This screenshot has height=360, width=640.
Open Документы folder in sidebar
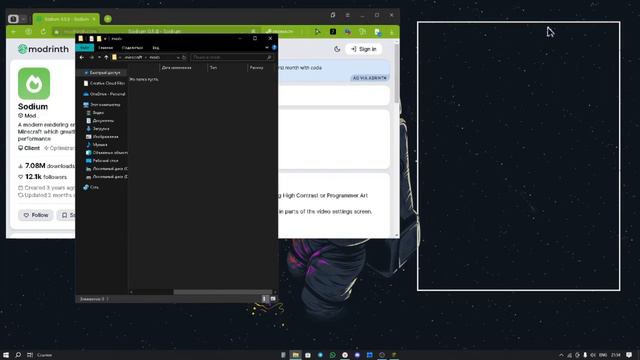tap(100, 121)
